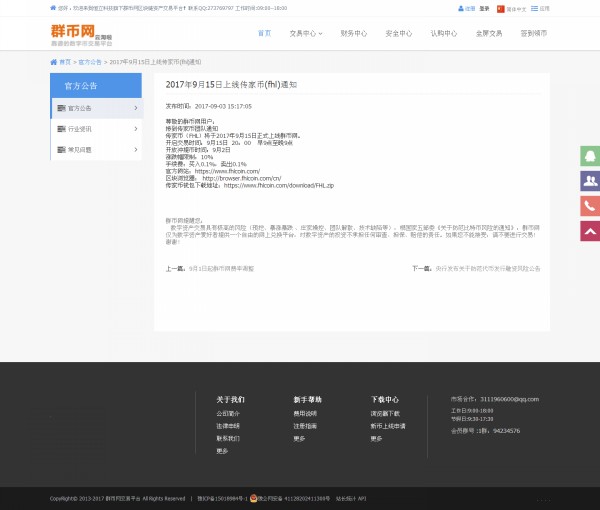This screenshot has width=600, height=510.
Task: Click the 官方公告 breadcrumb link
Action: coord(90,62)
